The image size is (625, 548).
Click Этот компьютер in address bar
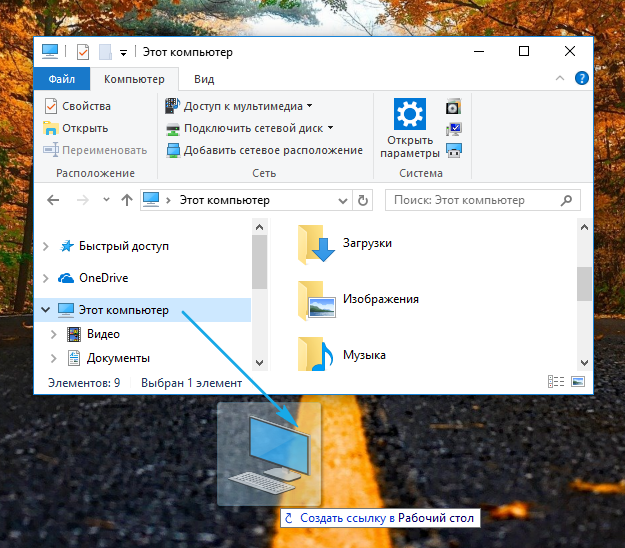tap(224, 200)
